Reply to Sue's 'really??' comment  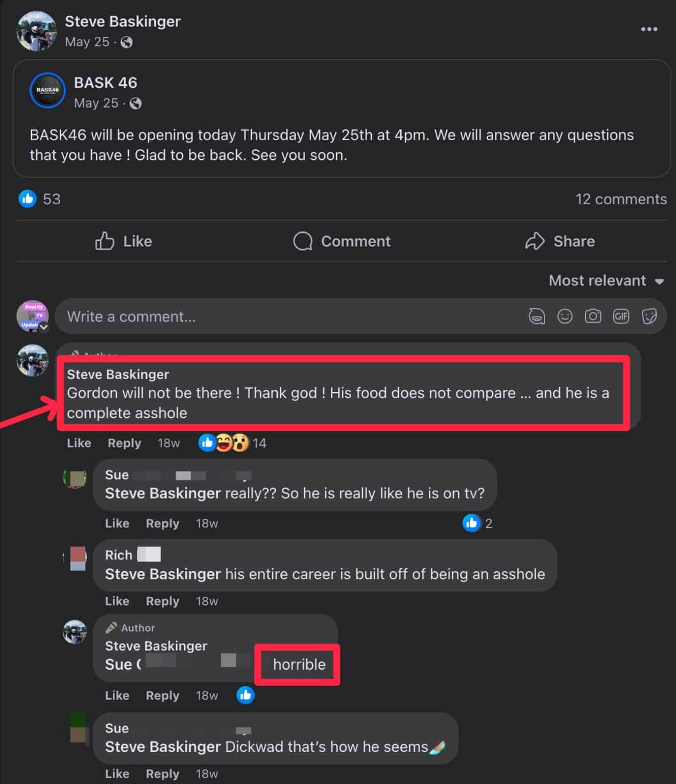pyautogui.click(x=162, y=523)
